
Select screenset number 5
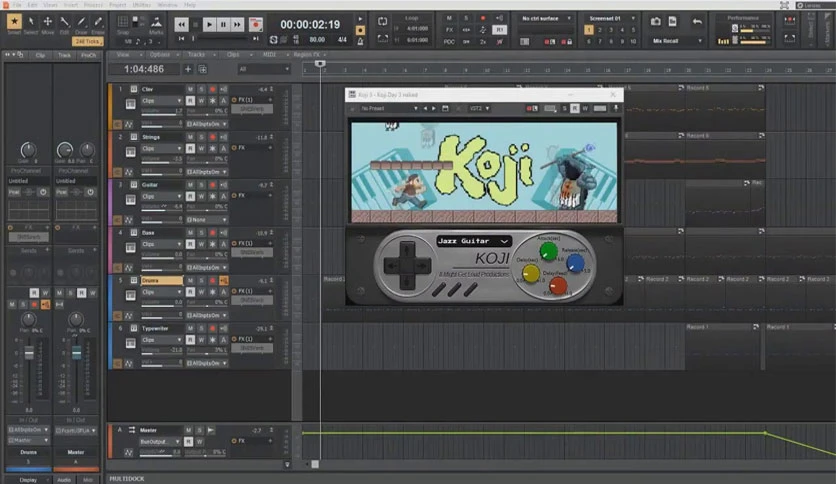[x=633, y=30]
